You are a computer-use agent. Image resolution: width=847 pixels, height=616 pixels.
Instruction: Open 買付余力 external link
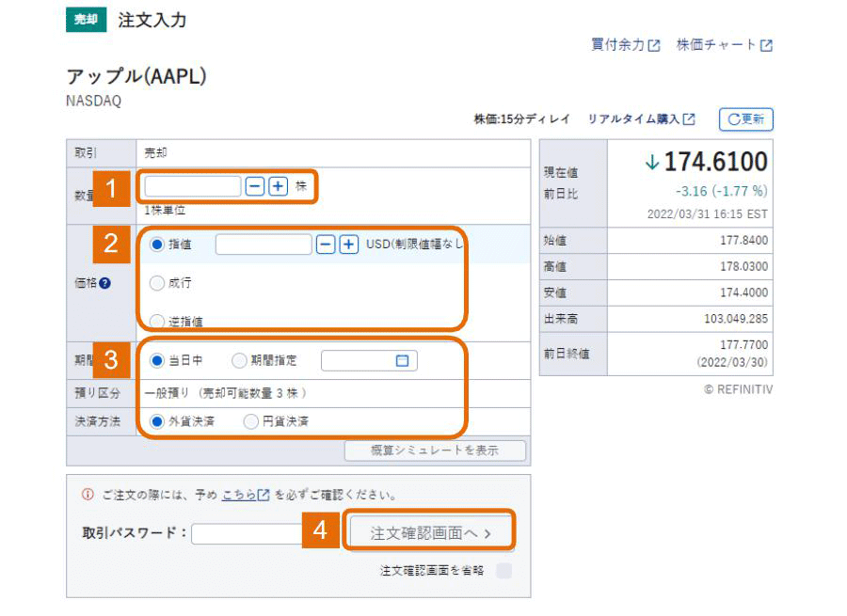point(625,45)
